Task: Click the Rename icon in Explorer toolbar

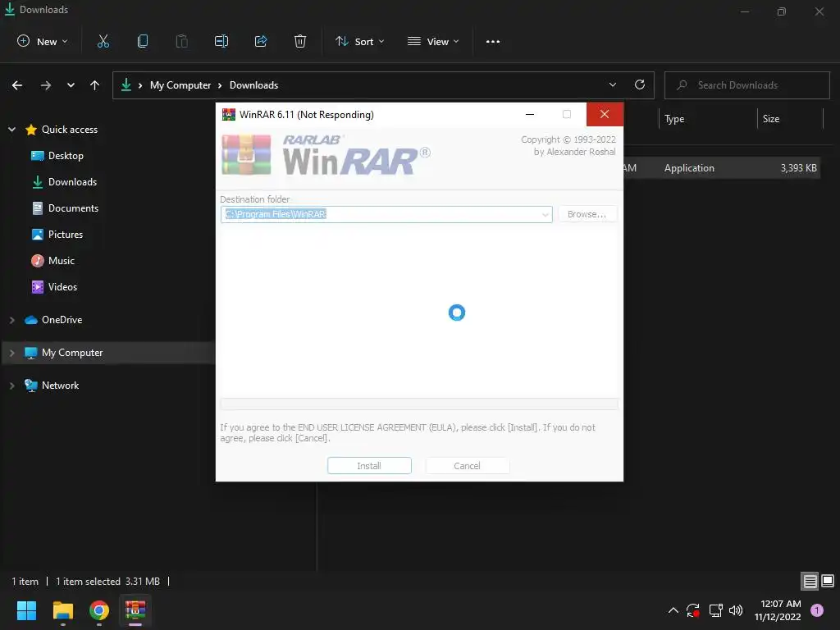Action: [221, 41]
